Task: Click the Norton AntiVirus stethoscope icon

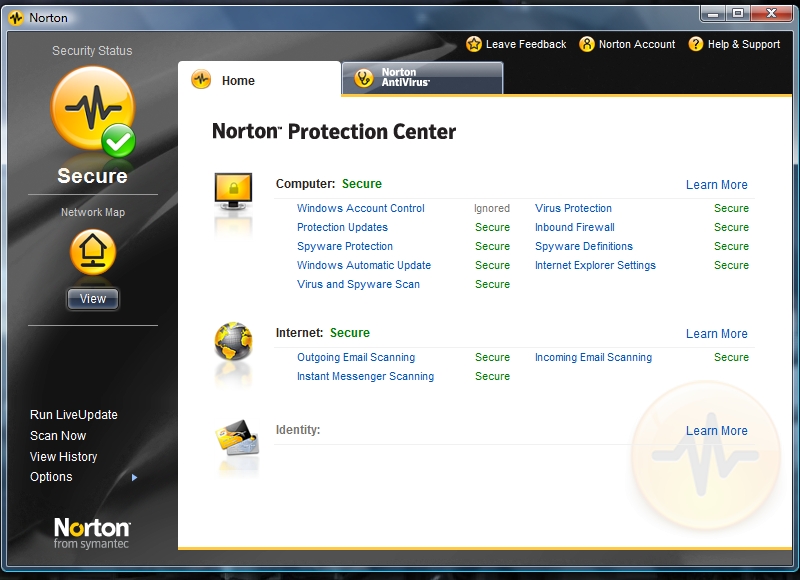Action: coord(364,78)
